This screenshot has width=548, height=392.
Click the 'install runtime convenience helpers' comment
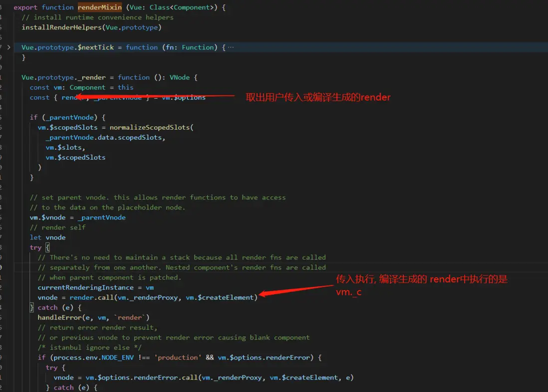97,17
